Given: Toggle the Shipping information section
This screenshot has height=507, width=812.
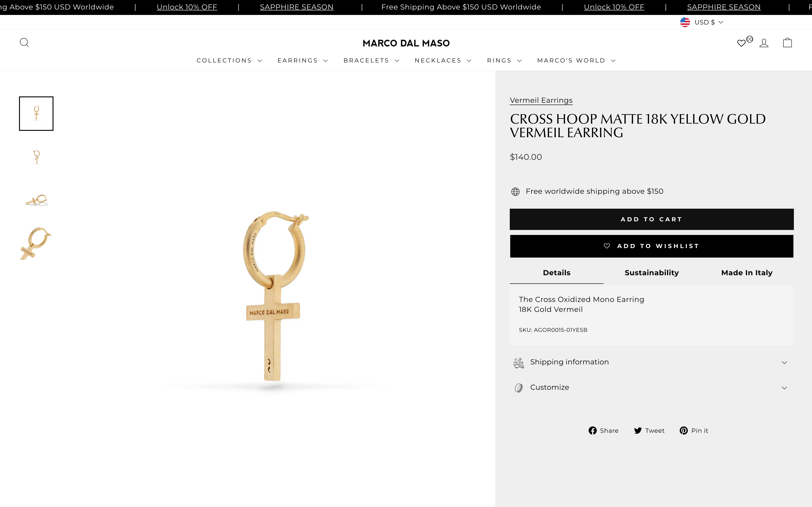Looking at the screenshot, I should coord(651,362).
